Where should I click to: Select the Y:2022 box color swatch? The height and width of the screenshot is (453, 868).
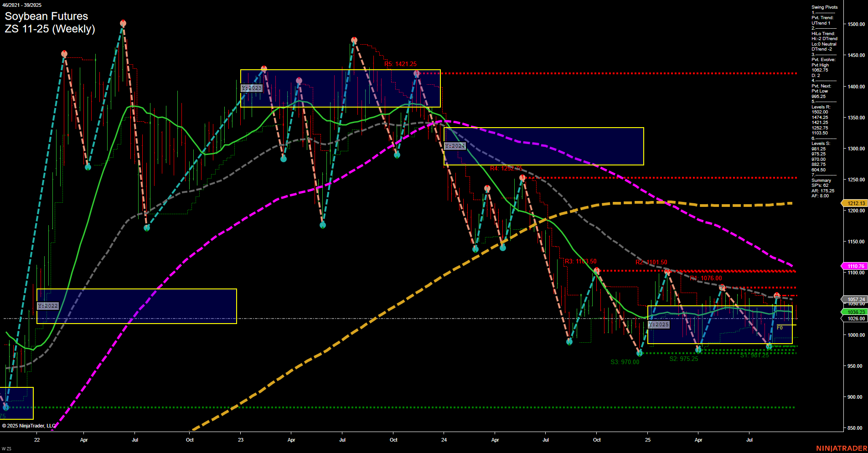(47, 306)
